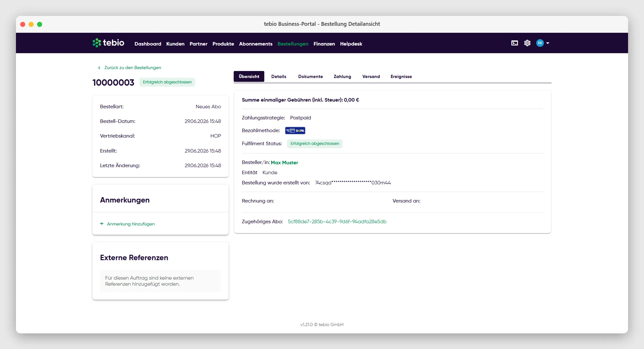
Task: Minimize the window with the yellow button
Action: 31,24
